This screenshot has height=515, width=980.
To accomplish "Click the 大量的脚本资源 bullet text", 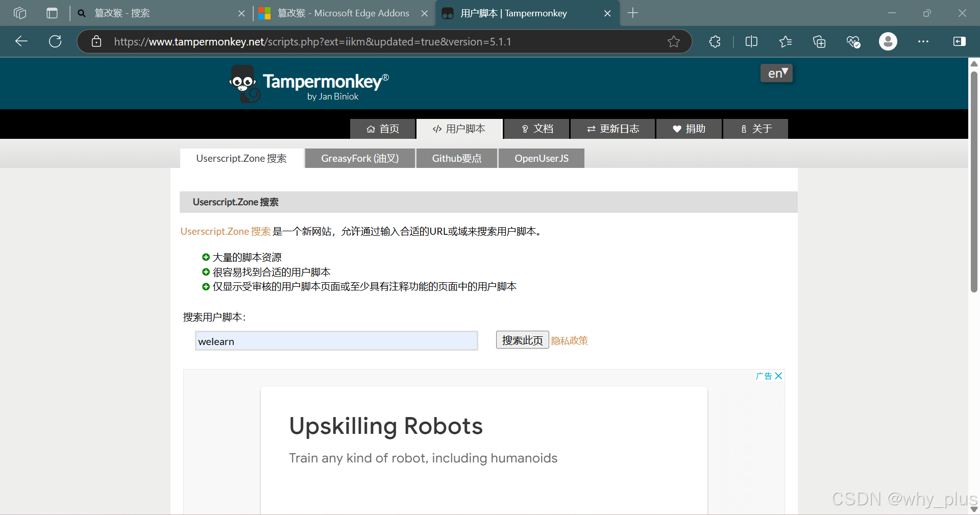I will (247, 257).
